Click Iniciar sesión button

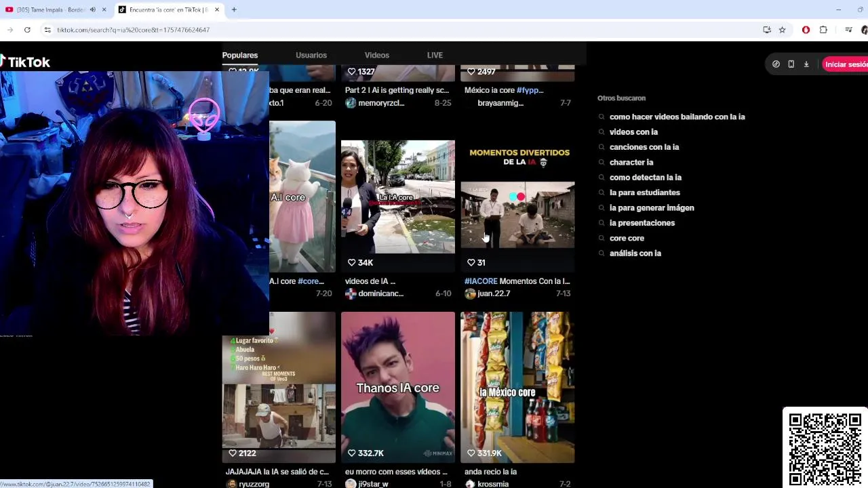tap(846, 64)
